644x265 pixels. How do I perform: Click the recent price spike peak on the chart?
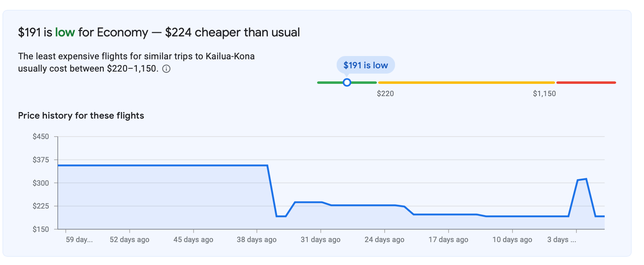tap(586, 179)
